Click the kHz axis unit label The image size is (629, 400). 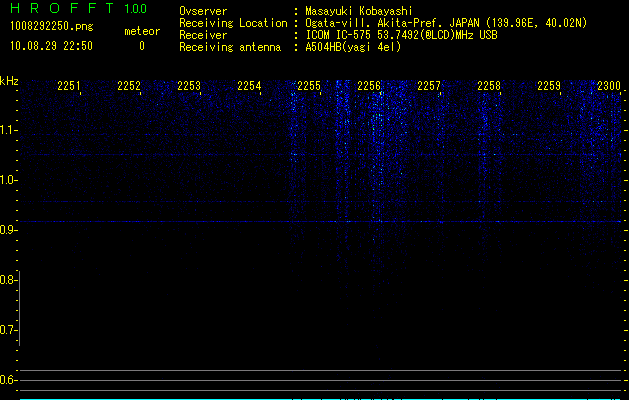pos(9,81)
